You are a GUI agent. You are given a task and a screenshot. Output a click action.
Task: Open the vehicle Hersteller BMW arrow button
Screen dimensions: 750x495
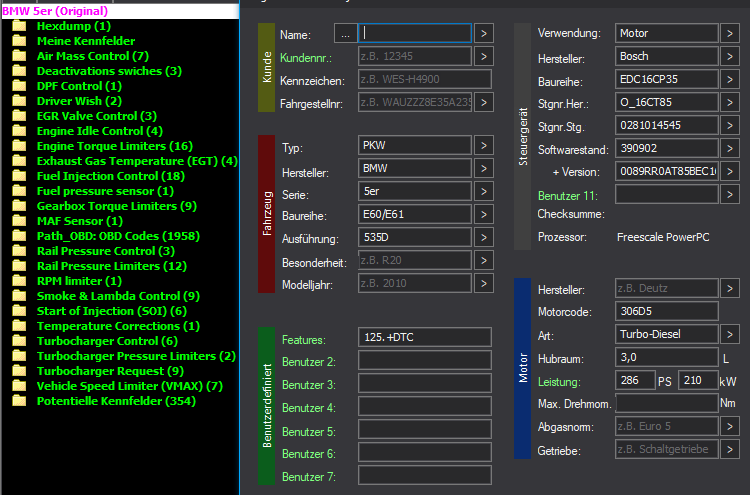click(x=484, y=168)
